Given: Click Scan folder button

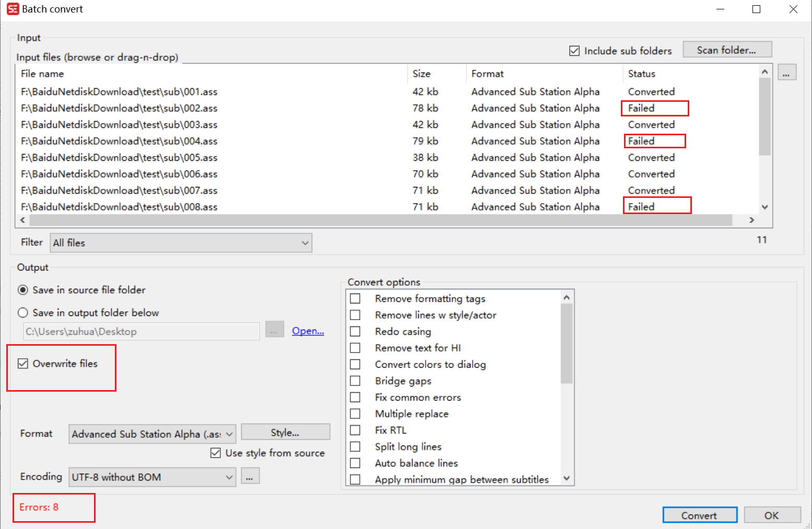Looking at the screenshot, I should [727, 49].
